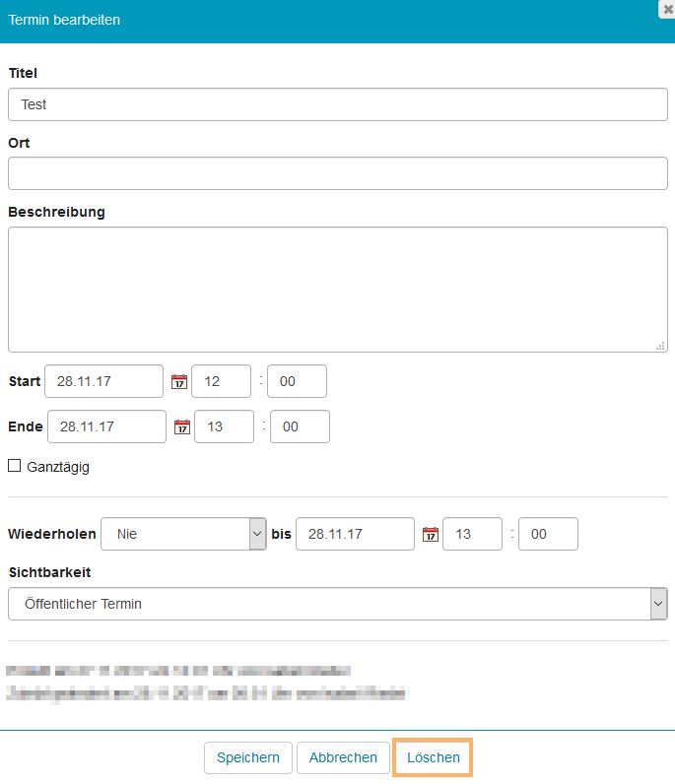Click inside the Beschreibung text area
This screenshot has width=675, height=784.
[337, 289]
